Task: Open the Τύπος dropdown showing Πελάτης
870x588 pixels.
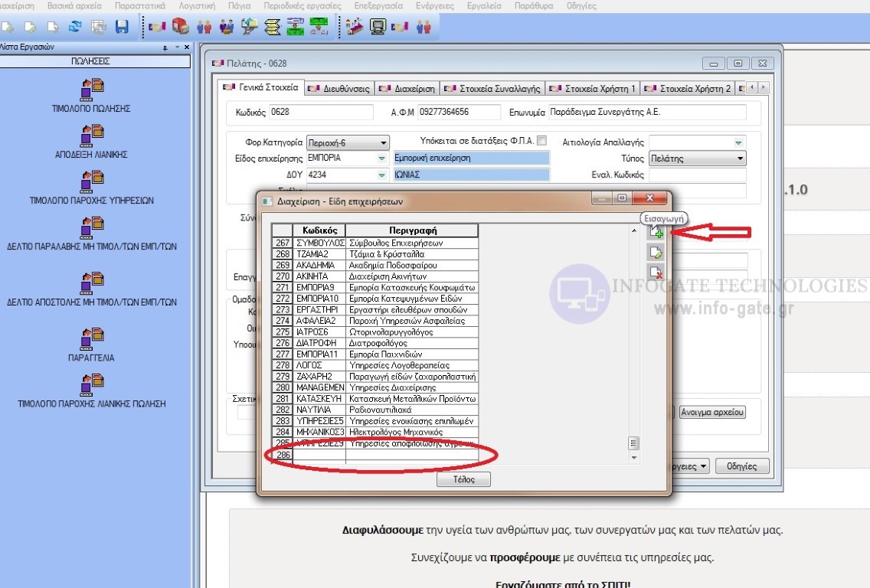Action: [740, 158]
